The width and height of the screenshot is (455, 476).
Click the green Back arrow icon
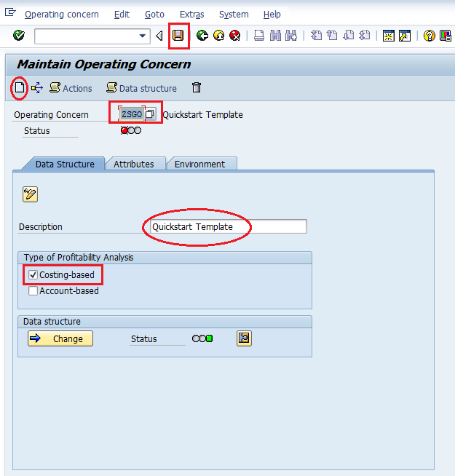202,36
